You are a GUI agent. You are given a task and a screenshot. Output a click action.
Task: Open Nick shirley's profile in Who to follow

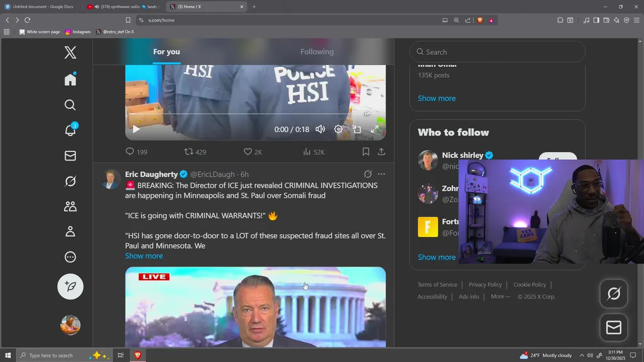[x=463, y=155]
